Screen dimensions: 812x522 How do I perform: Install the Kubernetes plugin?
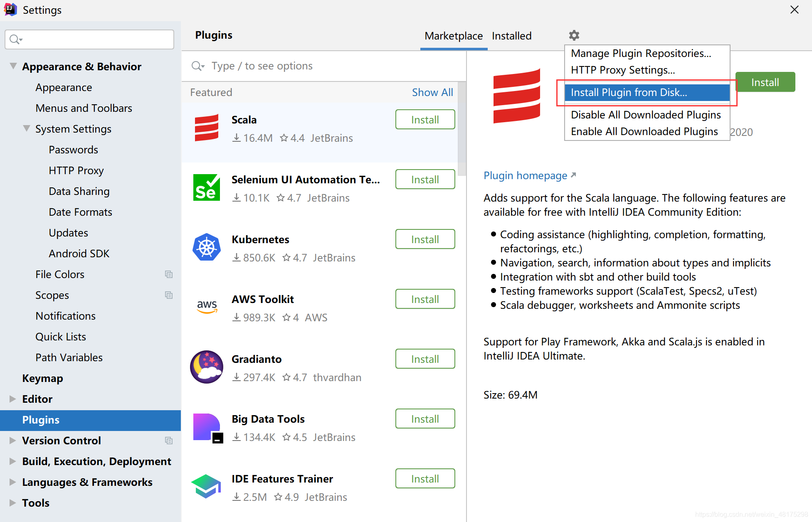(425, 239)
